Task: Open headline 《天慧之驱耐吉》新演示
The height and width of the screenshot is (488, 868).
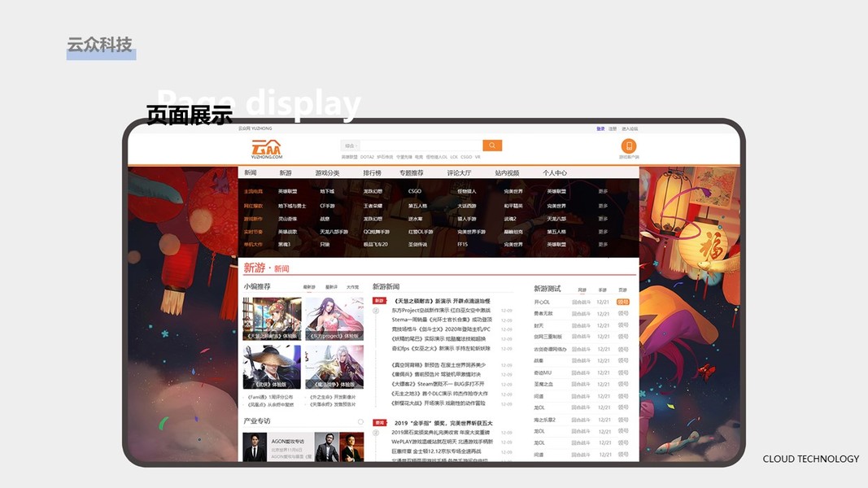Action: pos(442,301)
